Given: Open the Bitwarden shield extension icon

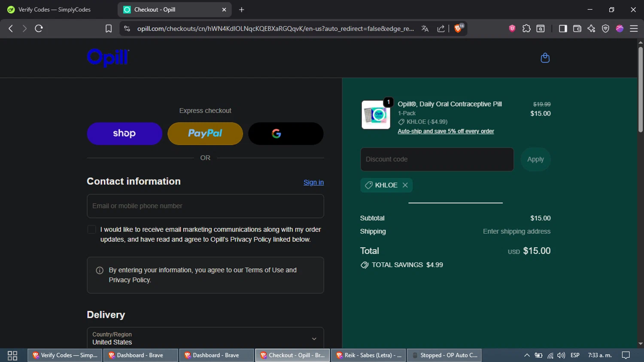Looking at the screenshot, I should [x=512, y=28].
